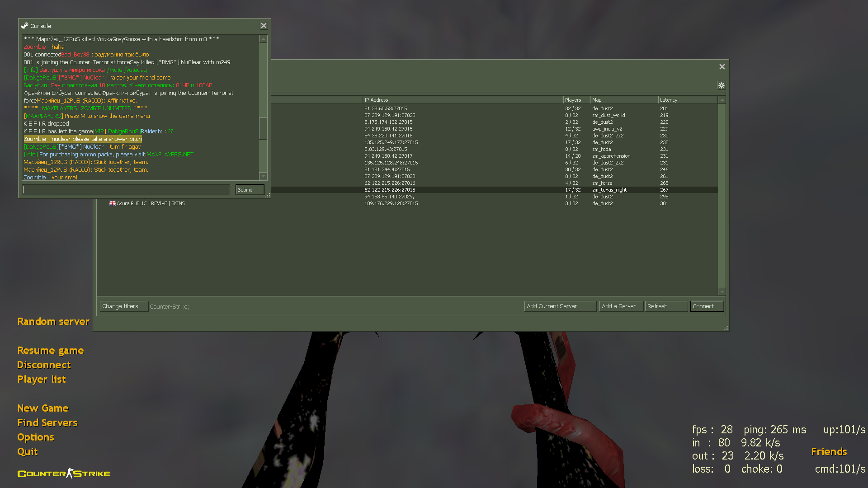868x488 pixels.
Task: Connect to the selected server
Action: click(x=707, y=306)
